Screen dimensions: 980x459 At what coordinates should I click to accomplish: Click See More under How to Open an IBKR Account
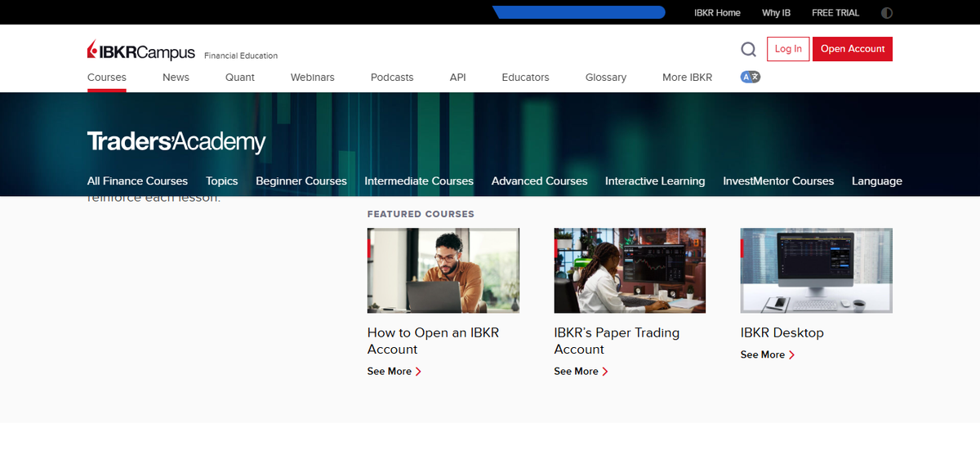[x=394, y=372]
